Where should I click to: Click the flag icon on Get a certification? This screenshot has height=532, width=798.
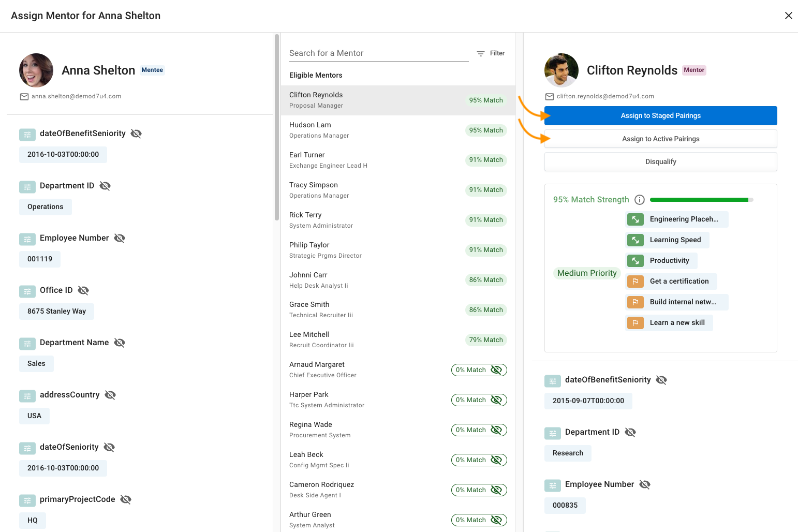tap(636, 281)
